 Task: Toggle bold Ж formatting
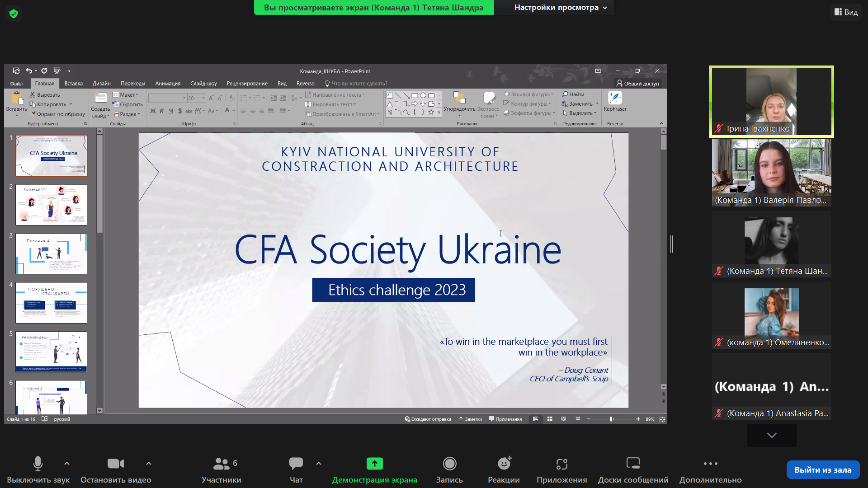click(x=153, y=111)
